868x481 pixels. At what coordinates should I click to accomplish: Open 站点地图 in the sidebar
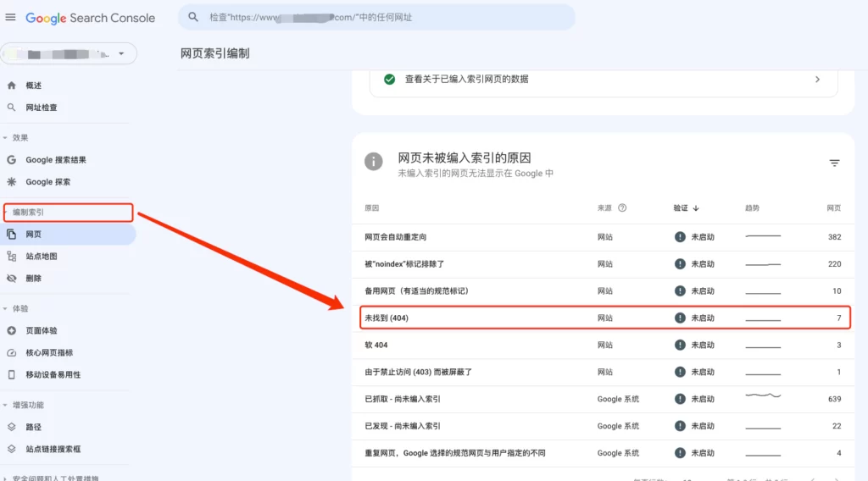click(x=41, y=256)
